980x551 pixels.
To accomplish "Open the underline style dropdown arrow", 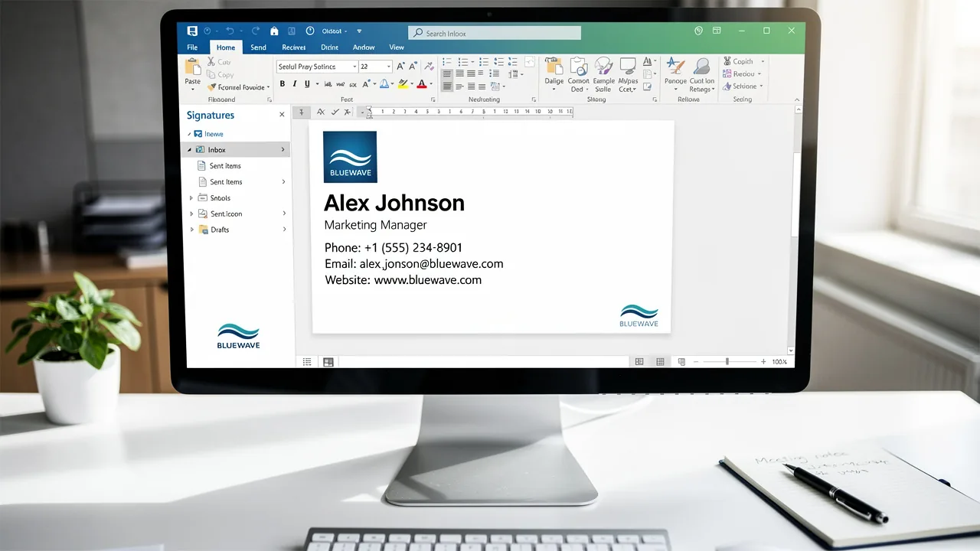I will tap(316, 84).
